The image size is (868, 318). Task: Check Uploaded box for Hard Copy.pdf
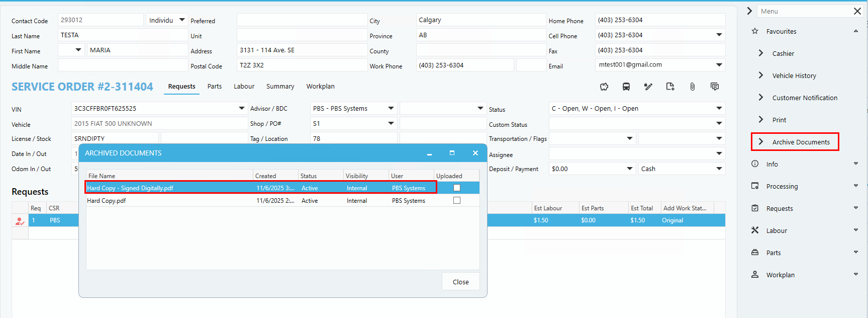coord(456,200)
